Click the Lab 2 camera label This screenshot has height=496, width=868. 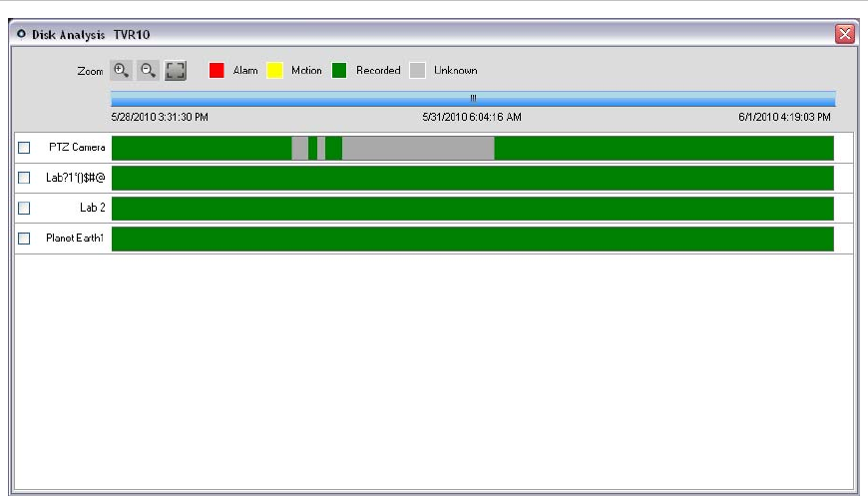click(x=93, y=208)
